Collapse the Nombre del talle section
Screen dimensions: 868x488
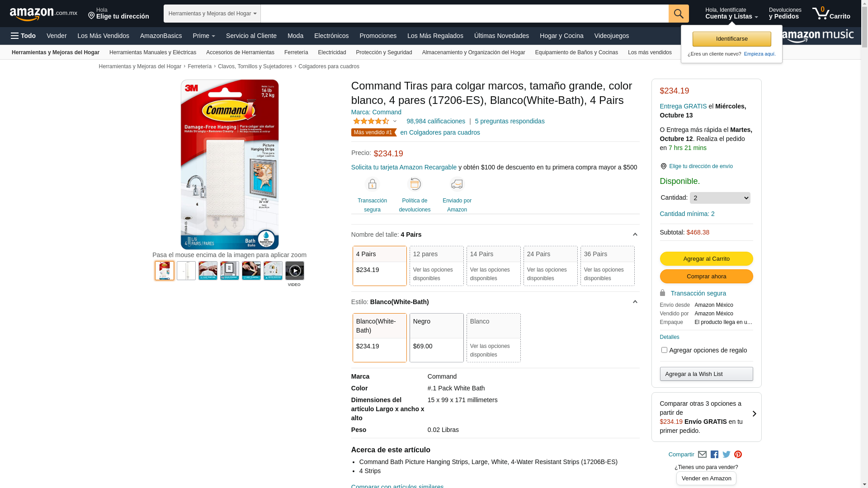coord(635,235)
